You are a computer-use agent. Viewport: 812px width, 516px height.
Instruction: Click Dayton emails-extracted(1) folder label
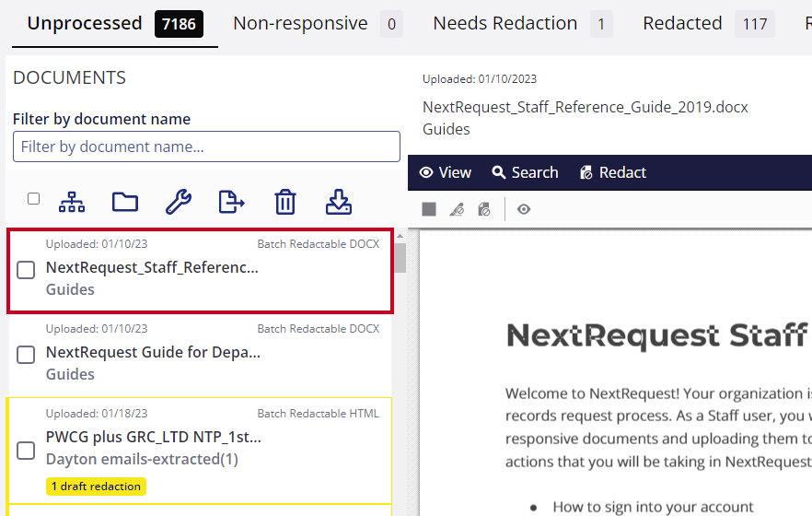pyautogui.click(x=142, y=460)
